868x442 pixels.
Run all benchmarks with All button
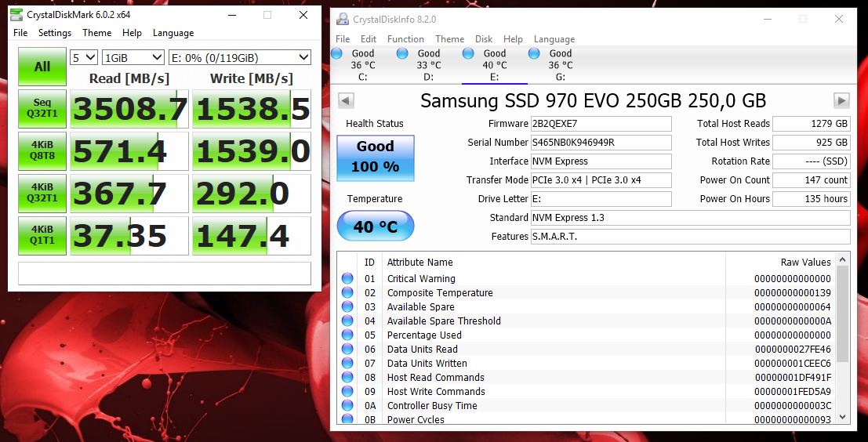click(x=42, y=67)
